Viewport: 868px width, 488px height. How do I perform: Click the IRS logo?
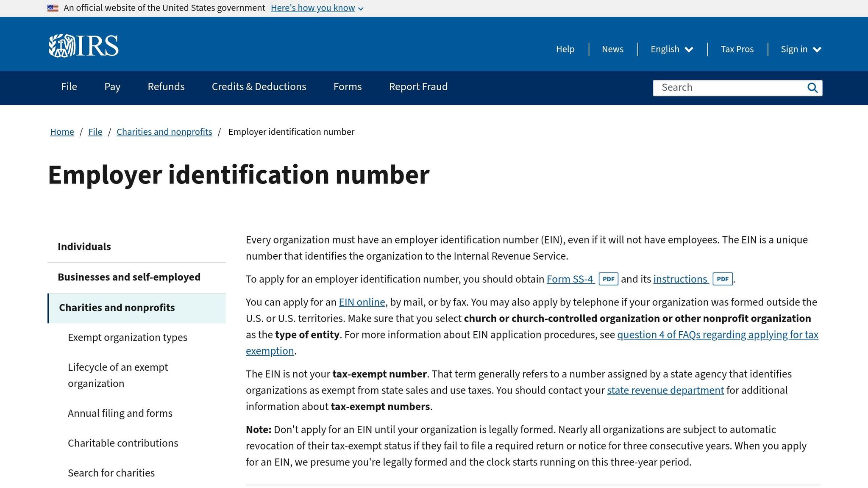(83, 46)
